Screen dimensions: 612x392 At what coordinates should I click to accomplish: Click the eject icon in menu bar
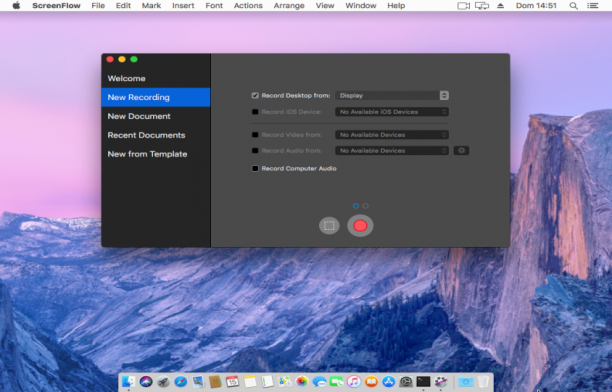[500, 6]
